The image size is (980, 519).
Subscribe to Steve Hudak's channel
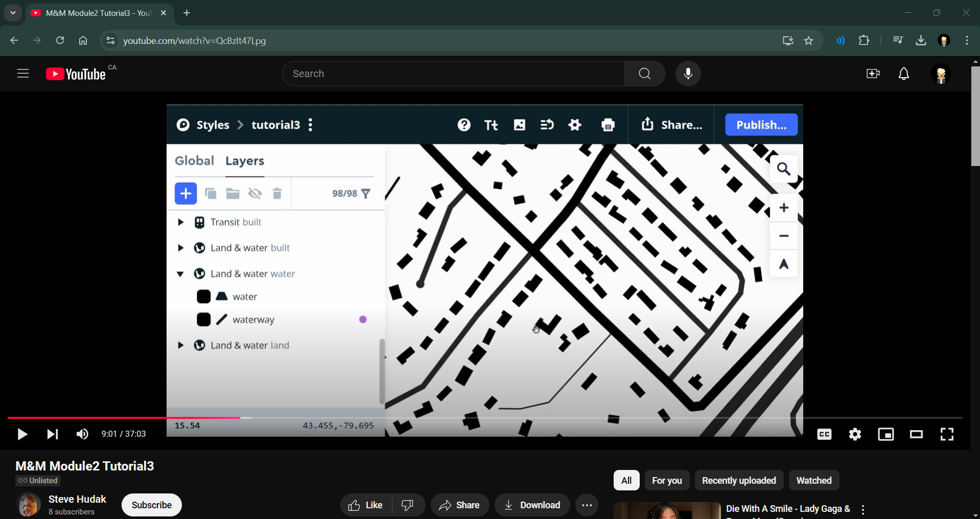point(151,505)
